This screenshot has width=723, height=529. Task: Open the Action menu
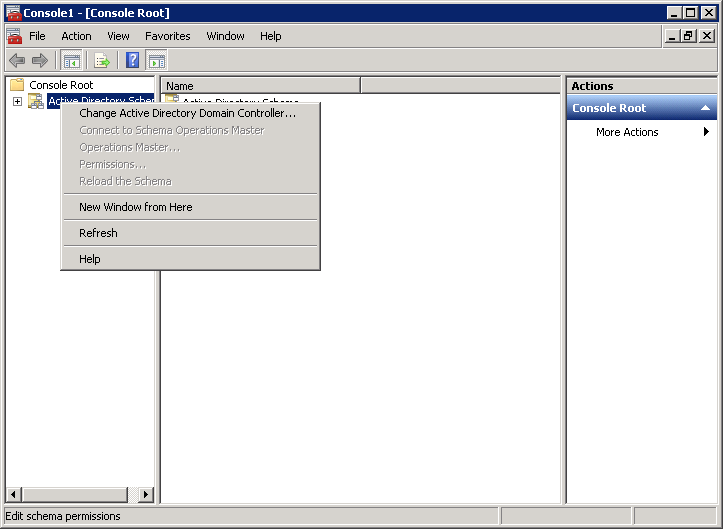[x=77, y=36]
